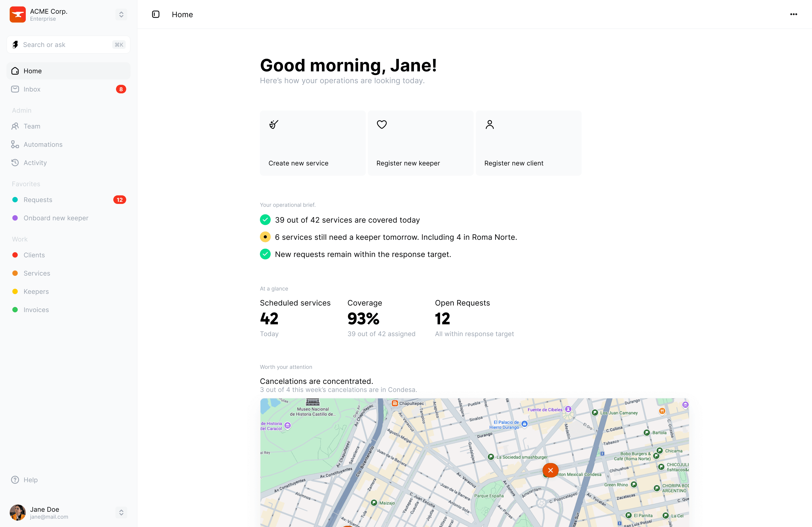
Task: Click the Open Requests 12 stat
Action: [474, 319]
